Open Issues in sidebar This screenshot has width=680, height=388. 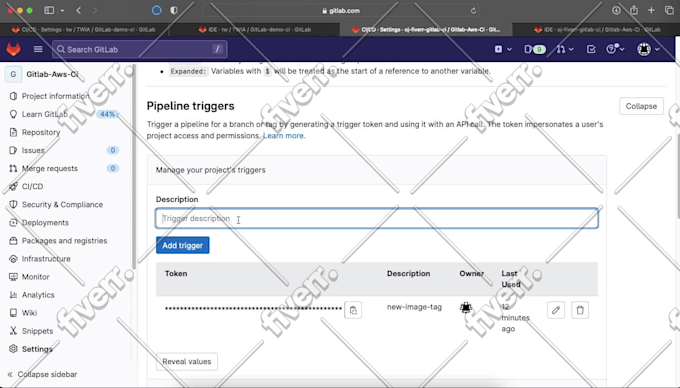(x=33, y=150)
